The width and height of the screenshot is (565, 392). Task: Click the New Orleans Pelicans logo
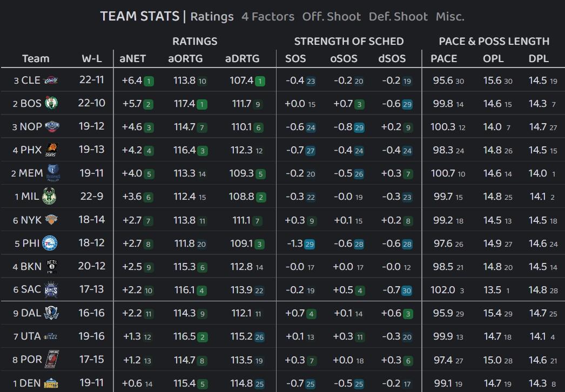52,127
